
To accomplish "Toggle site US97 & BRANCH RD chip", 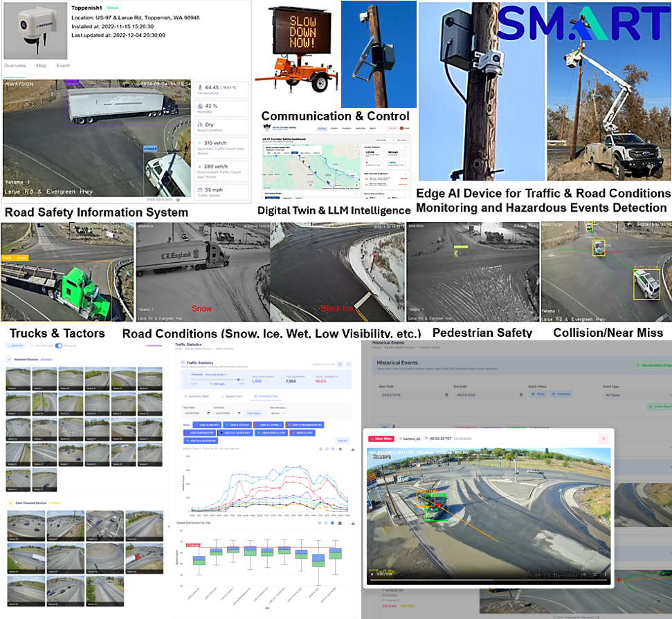I will click(199, 433).
